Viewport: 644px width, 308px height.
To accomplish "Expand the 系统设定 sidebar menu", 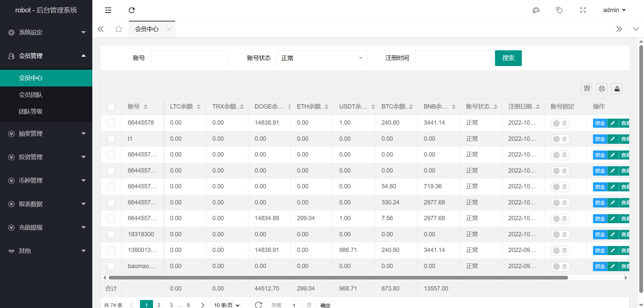I will pyautogui.click(x=46, y=33).
